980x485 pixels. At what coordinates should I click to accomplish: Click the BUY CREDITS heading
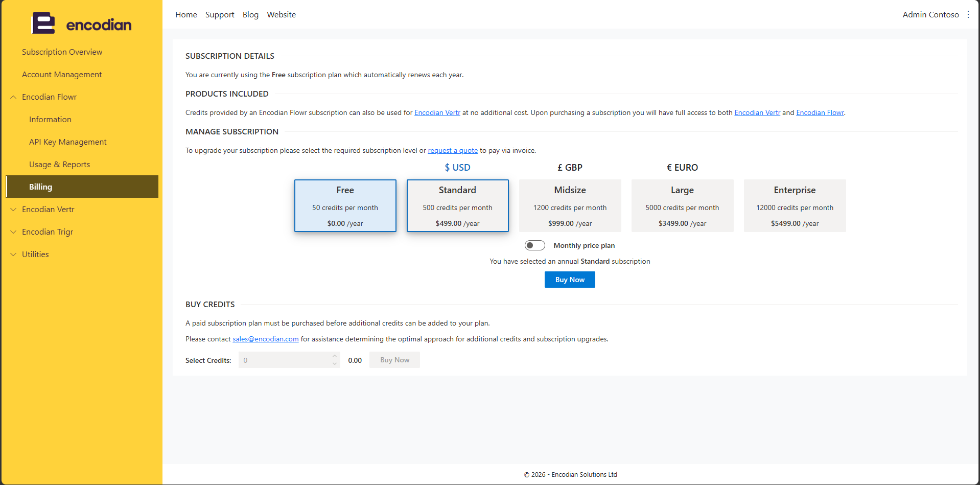(x=210, y=305)
